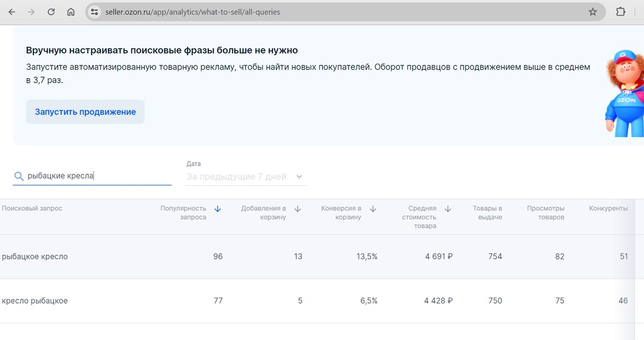
Task: Click the banner heading about поисковые фразы
Action: pyautogui.click(x=162, y=50)
